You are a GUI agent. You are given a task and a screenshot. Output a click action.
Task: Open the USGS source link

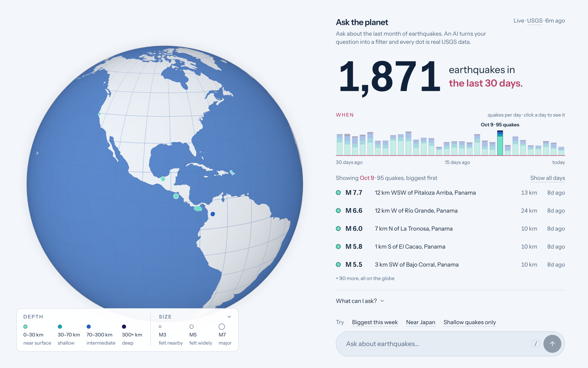point(535,21)
